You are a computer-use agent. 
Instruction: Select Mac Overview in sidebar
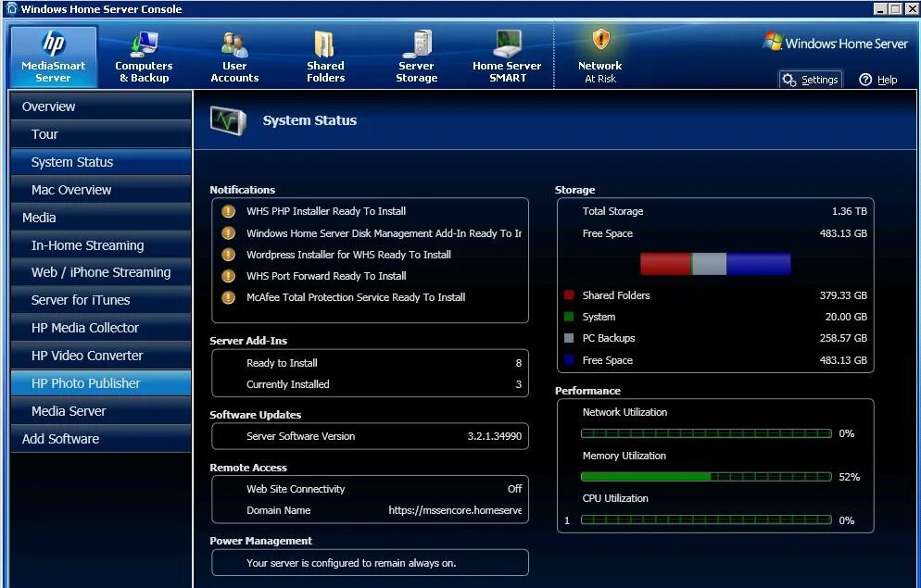pyautogui.click(x=100, y=190)
